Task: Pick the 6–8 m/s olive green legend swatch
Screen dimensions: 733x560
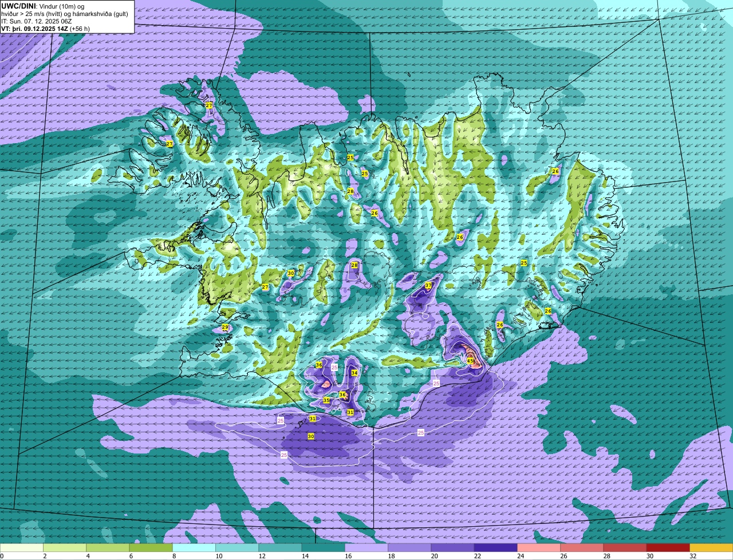Action: [x=151, y=548]
